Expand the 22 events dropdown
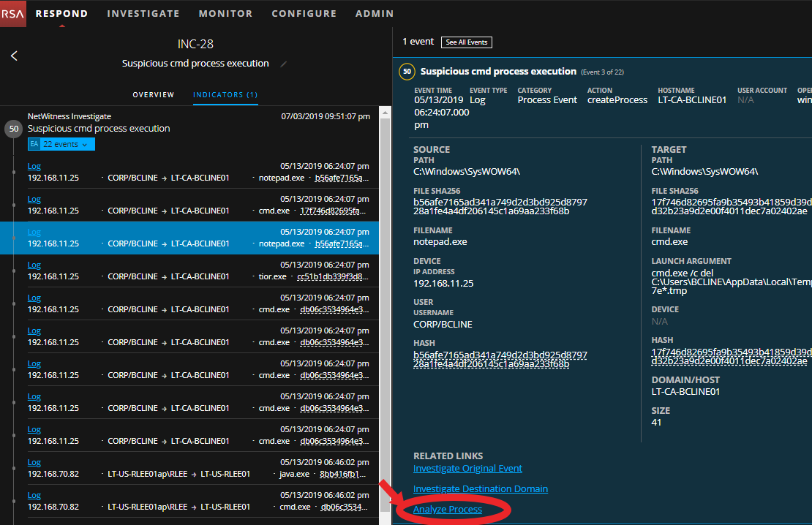Viewport: 812px width, 525px height. [x=66, y=144]
